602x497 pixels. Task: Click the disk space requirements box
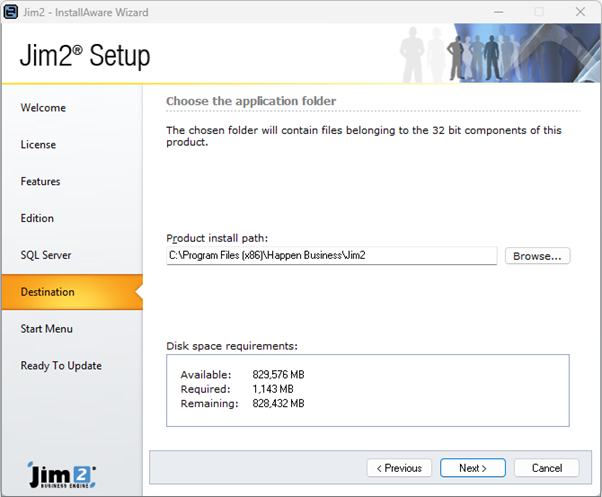[x=367, y=389]
